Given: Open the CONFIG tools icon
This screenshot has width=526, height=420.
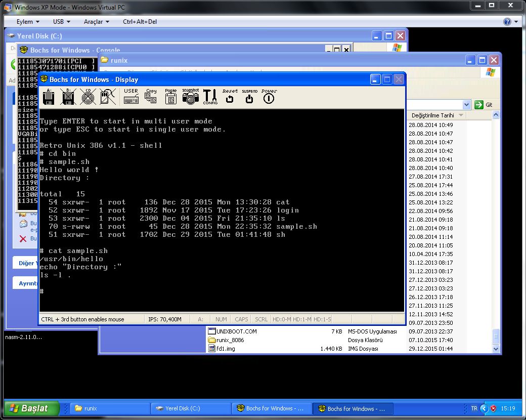Looking at the screenshot, I should click(x=210, y=97).
